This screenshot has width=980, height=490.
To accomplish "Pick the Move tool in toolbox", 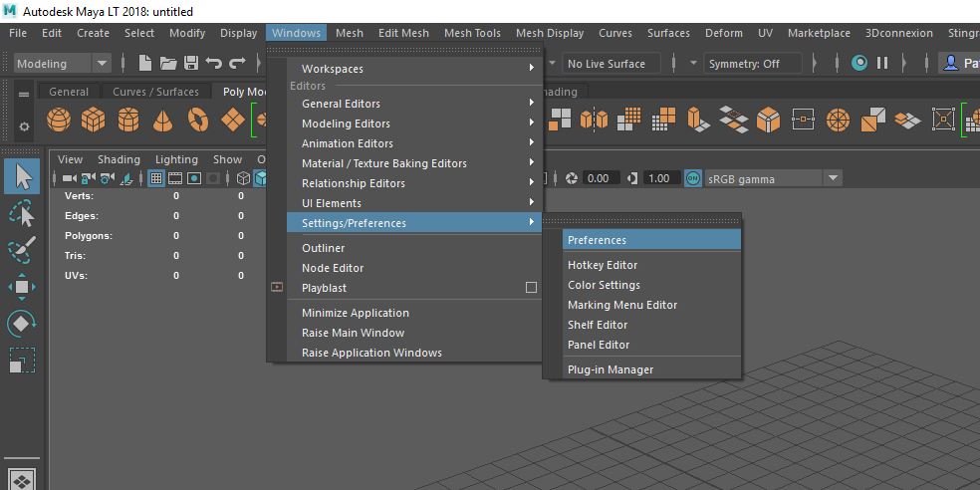I will (x=22, y=287).
